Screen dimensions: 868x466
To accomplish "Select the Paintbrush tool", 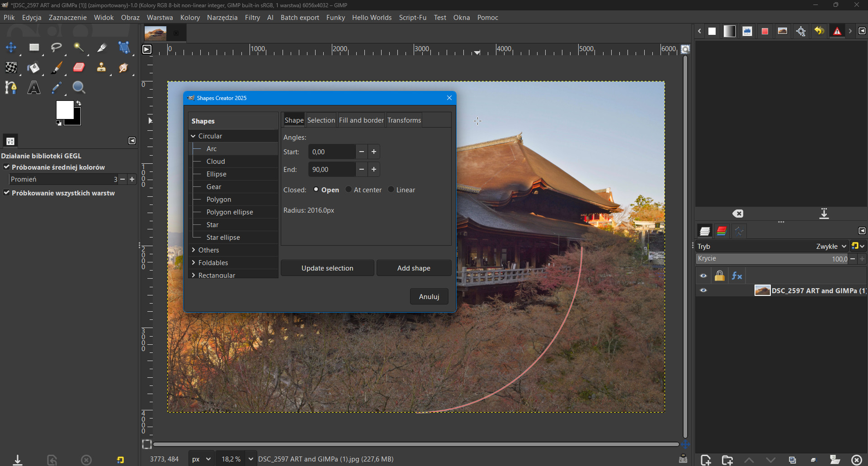I will (x=57, y=68).
